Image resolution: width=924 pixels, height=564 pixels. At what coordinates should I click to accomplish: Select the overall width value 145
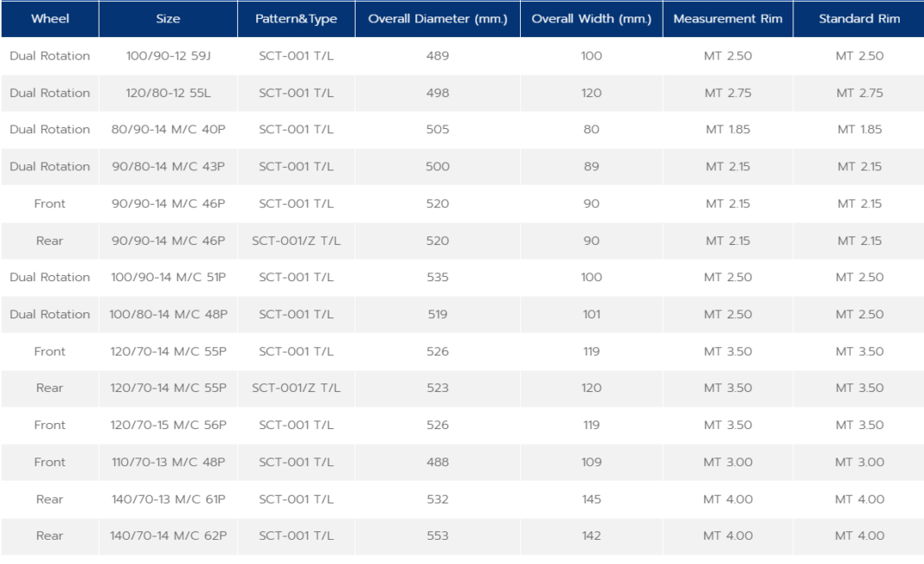[x=591, y=499]
